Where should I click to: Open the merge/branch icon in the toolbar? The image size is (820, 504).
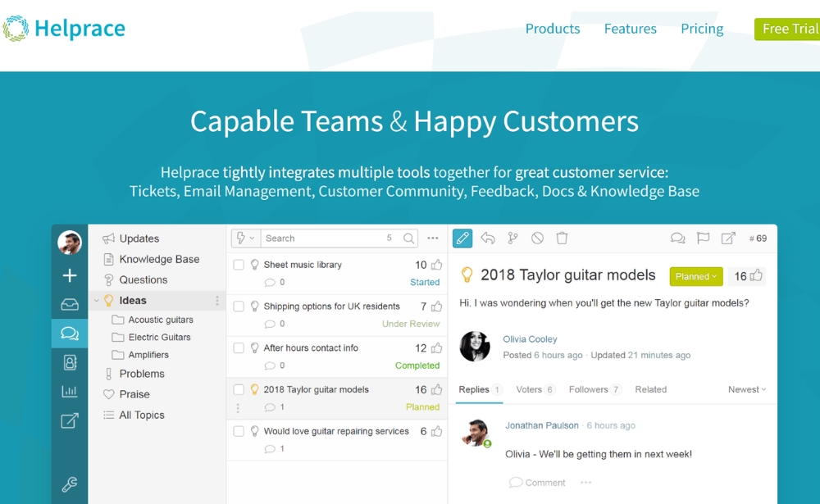(x=512, y=238)
